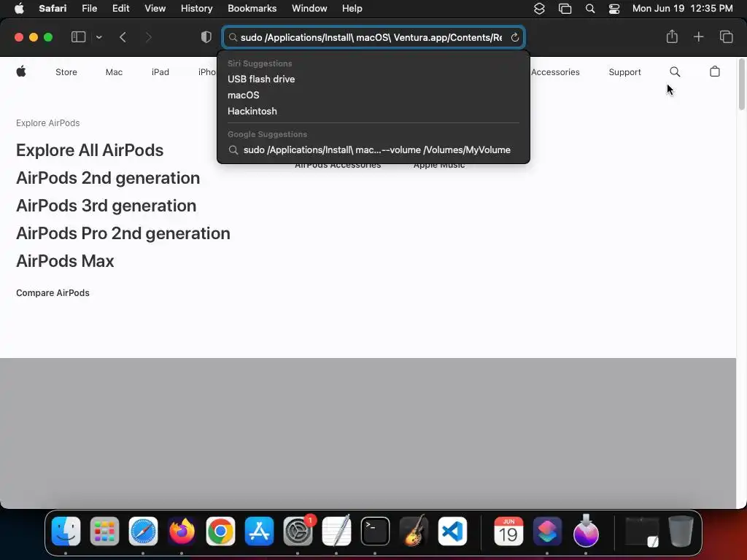Open the Share button in Safari toolbar

point(672,36)
